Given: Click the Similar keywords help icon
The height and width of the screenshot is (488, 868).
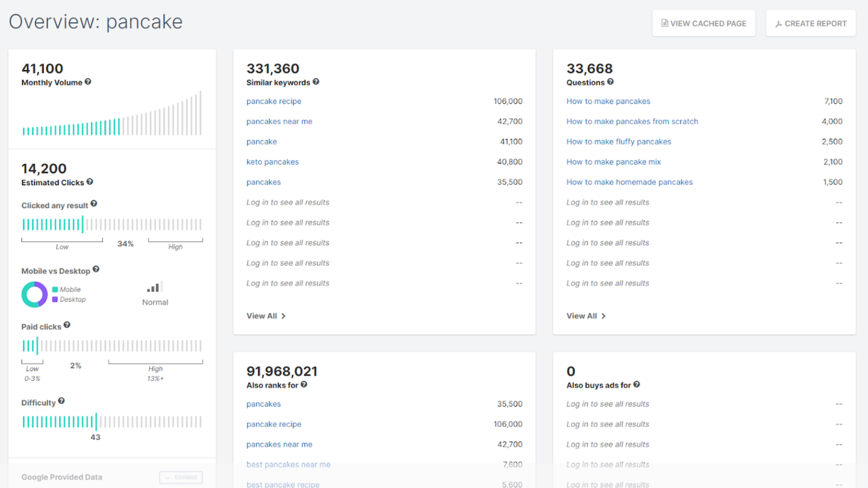Looking at the screenshot, I should click(x=316, y=82).
